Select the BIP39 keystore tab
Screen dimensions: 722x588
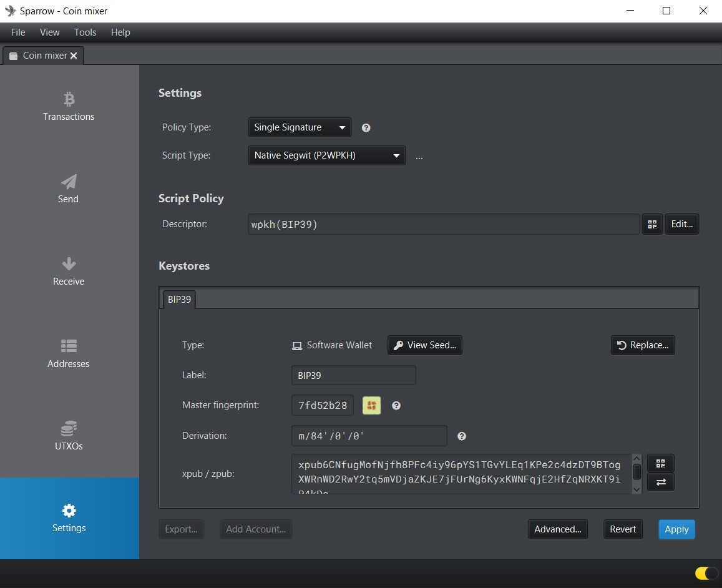[x=179, y=300]
